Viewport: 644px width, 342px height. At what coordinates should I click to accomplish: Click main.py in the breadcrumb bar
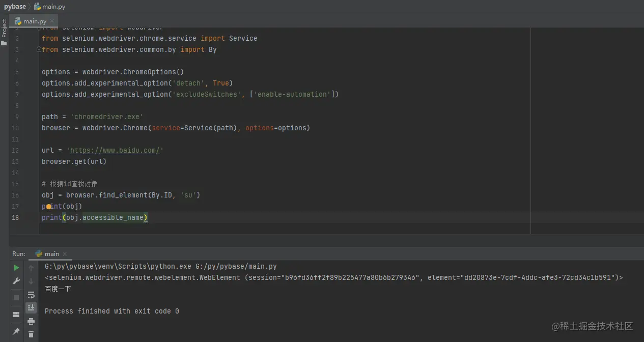(x=50, y=7)
